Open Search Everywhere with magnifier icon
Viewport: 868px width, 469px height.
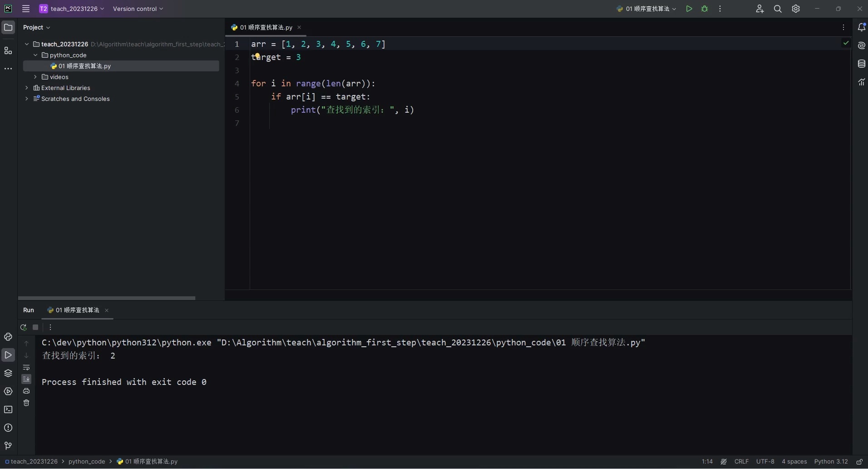(x=777, y=9)
